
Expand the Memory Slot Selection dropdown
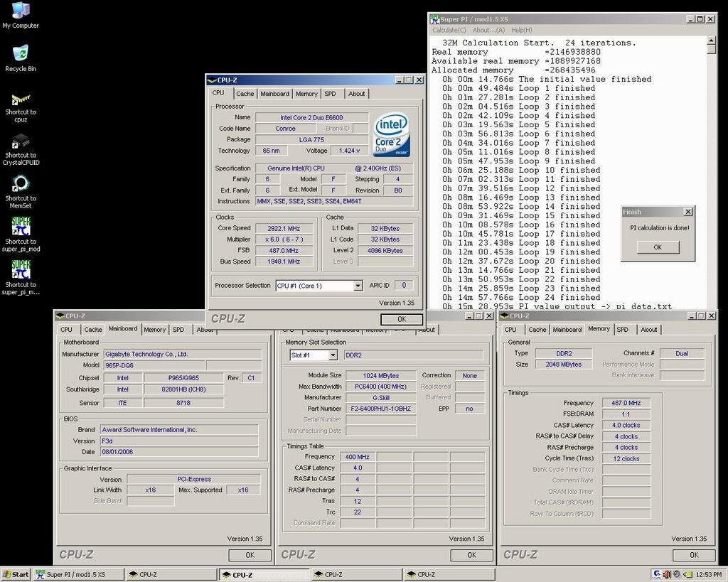(x=333, y=355)
